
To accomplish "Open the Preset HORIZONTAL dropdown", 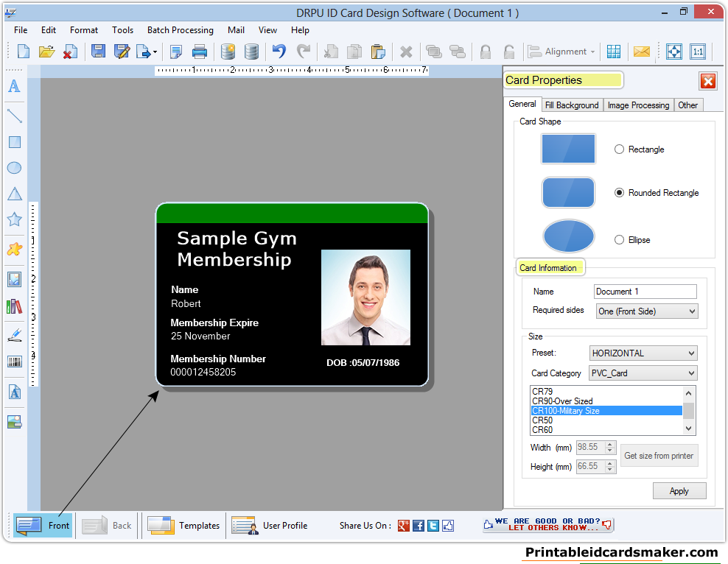I will [643, 353].
